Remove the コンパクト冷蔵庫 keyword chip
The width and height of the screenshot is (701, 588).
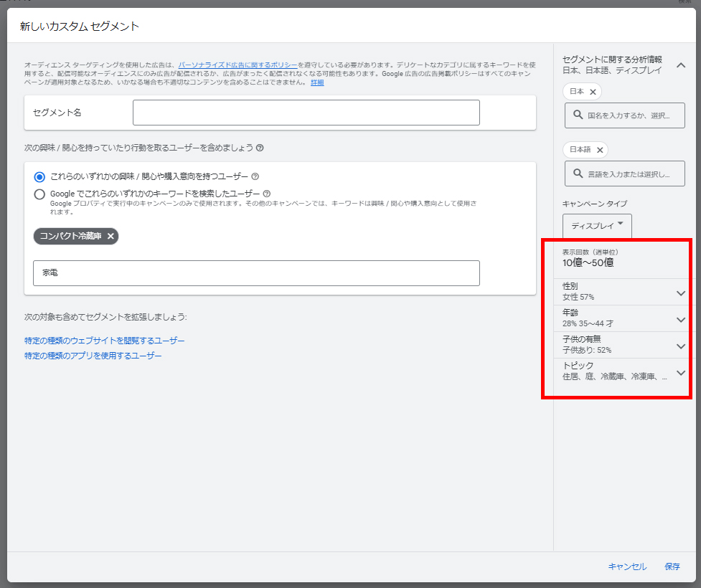click(110, 236)
